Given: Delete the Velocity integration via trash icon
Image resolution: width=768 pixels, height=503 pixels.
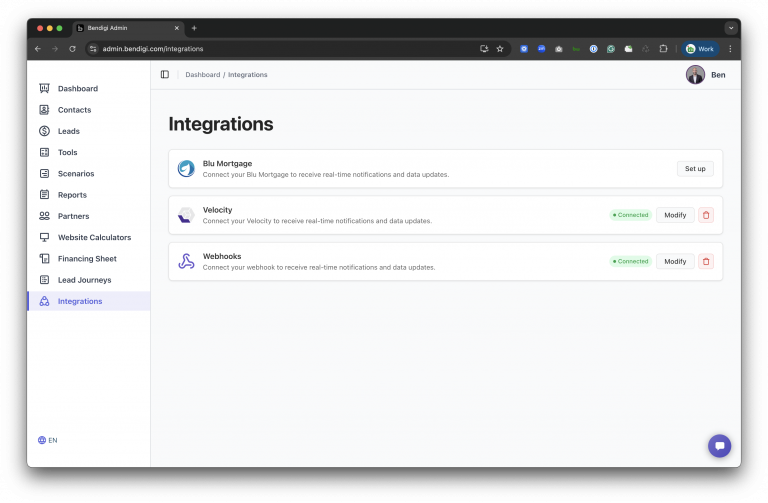Looking at the screenshot, I should tap(706, 215).
